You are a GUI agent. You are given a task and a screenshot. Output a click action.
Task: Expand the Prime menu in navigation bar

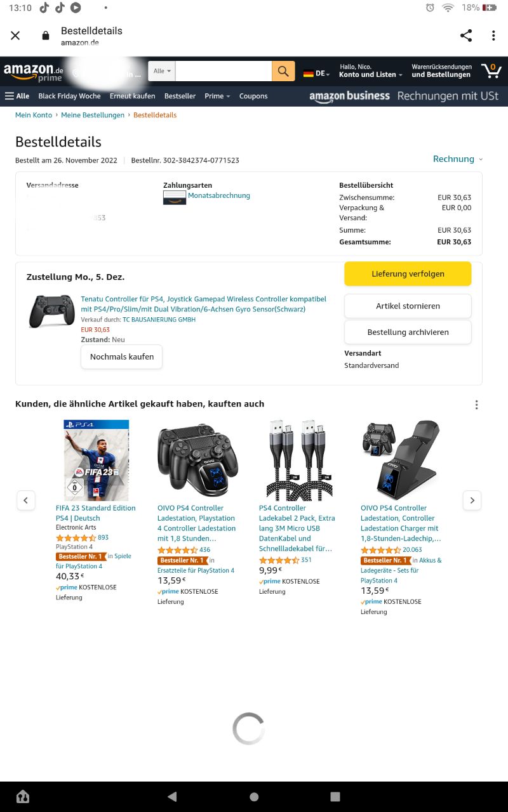217,96
